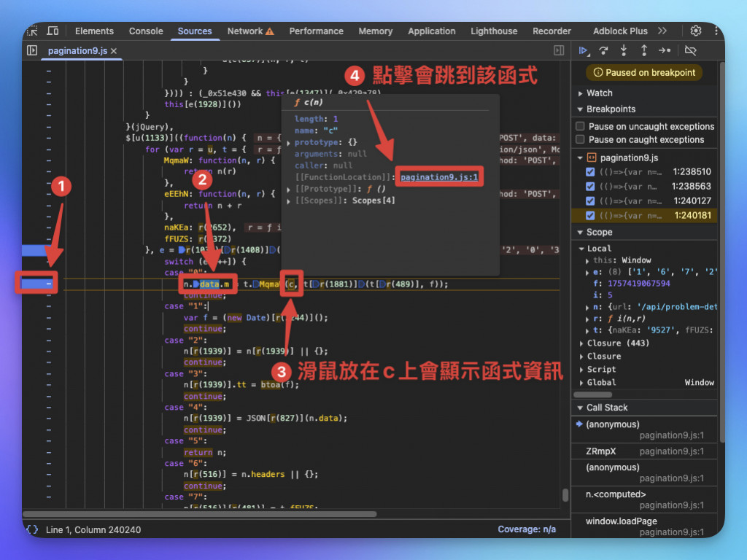Open the Network tab
The width and height of the screenshot is (747, 560).
[245, 31]
